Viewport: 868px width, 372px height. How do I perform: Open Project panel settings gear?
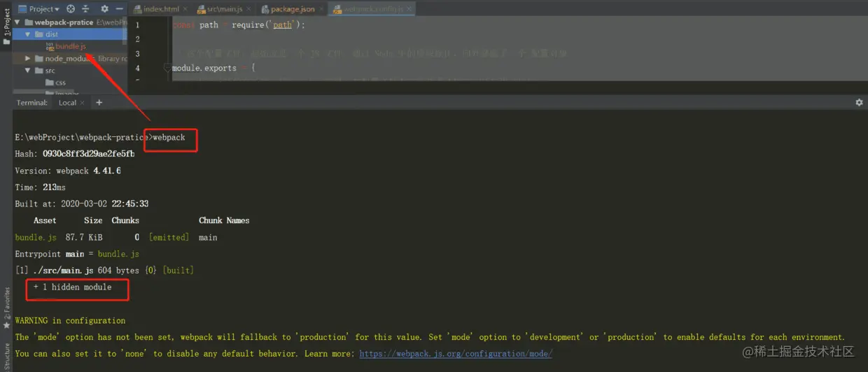click(104, 8)
